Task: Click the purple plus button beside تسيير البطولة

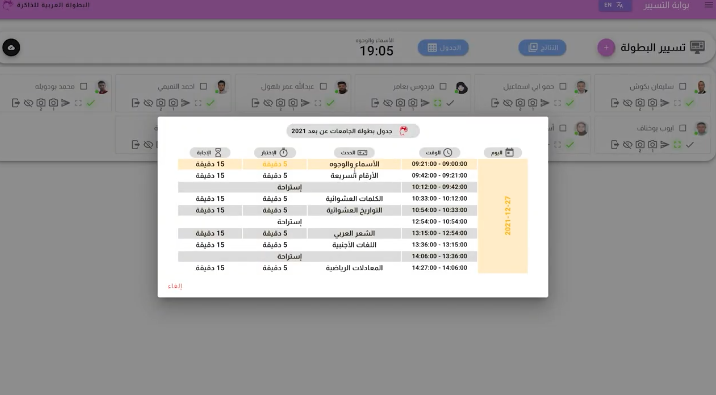Action: [606, 47]
